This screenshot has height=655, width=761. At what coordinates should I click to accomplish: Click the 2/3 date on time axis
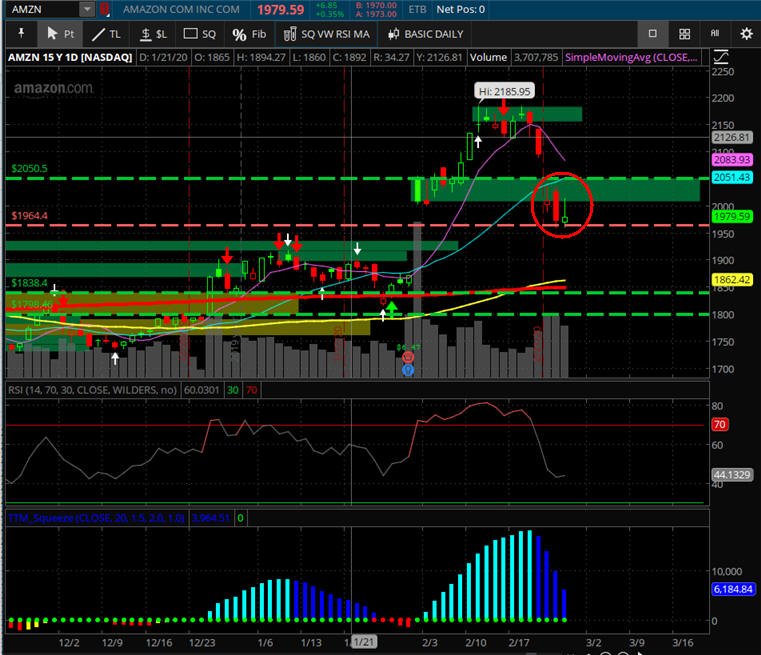[x=430, y=642]
